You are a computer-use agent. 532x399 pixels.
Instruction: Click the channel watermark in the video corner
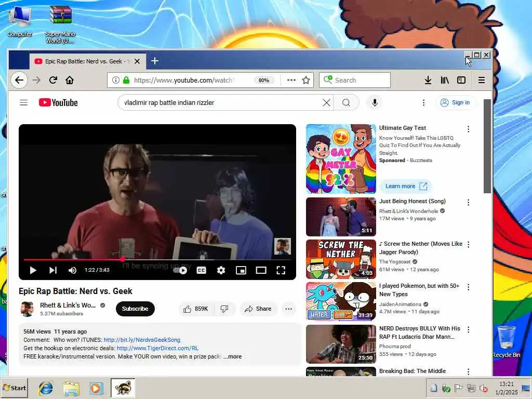click(x=282, y=247)
